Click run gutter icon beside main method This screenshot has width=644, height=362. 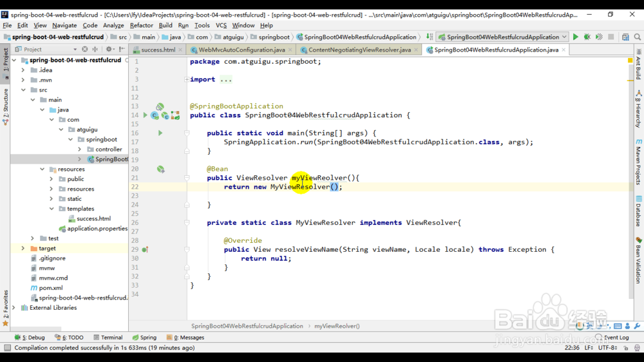[160, 133]
